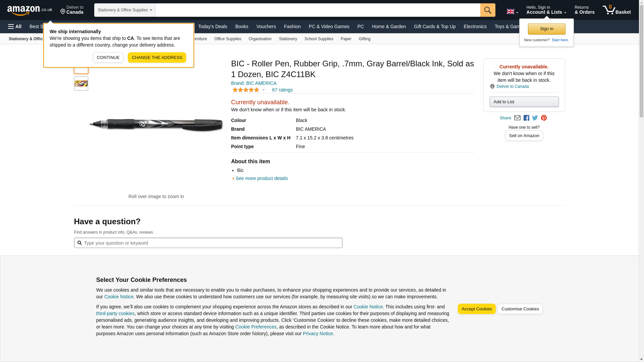Expand the UK flag language selector
644x362 pixels.
512,11
